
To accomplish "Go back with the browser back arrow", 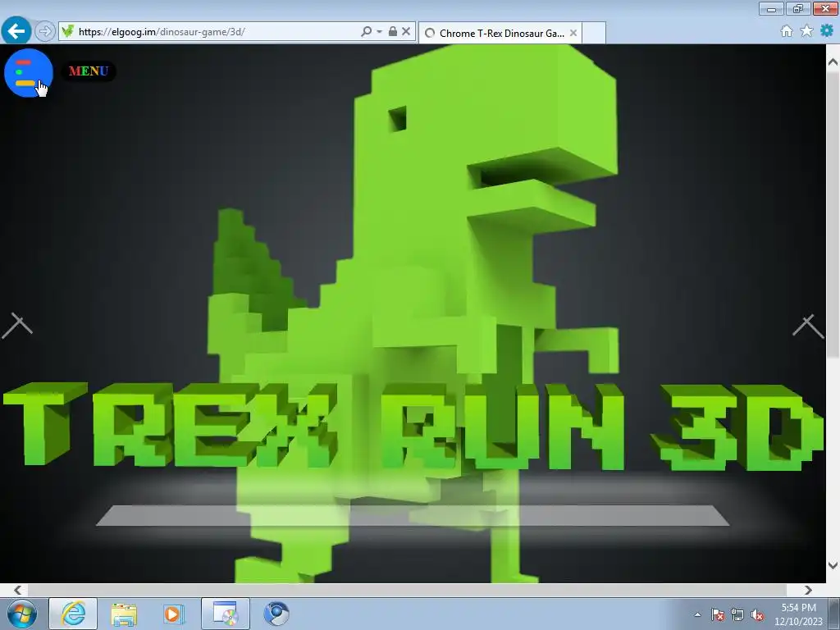I will coord(16,31).
